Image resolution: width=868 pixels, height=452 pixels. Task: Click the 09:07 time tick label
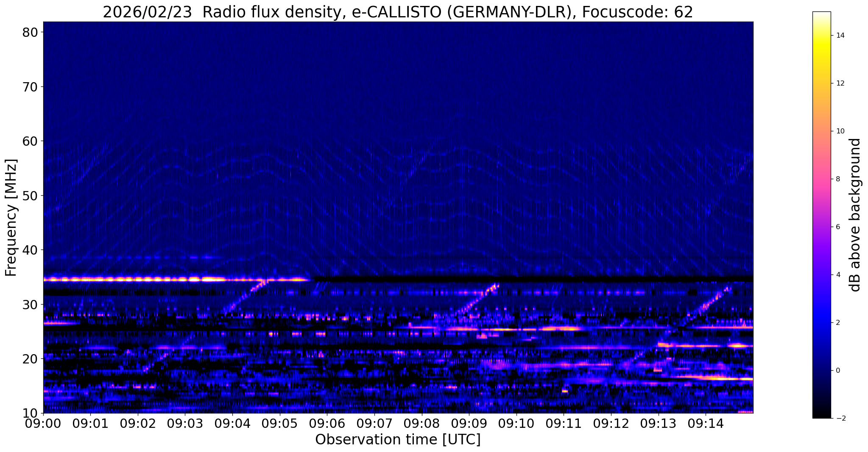(x=374, y=423)
